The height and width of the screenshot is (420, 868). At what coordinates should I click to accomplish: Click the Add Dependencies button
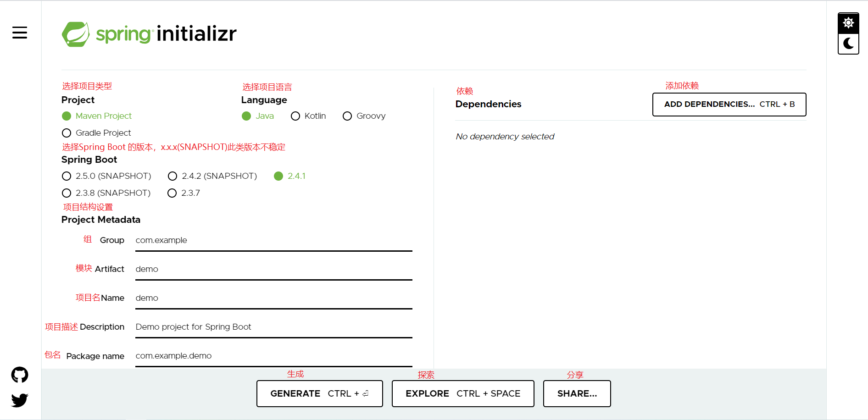point(729,105)
